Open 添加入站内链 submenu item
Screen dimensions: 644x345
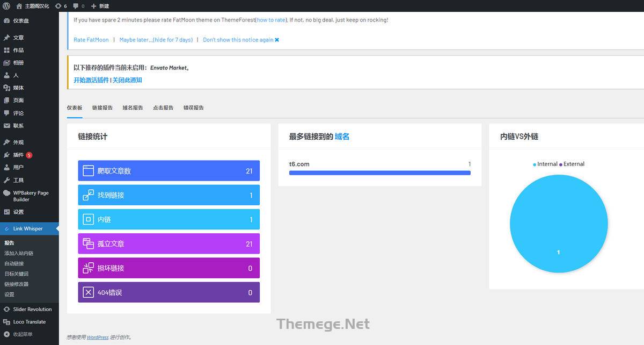click(19, 253)
